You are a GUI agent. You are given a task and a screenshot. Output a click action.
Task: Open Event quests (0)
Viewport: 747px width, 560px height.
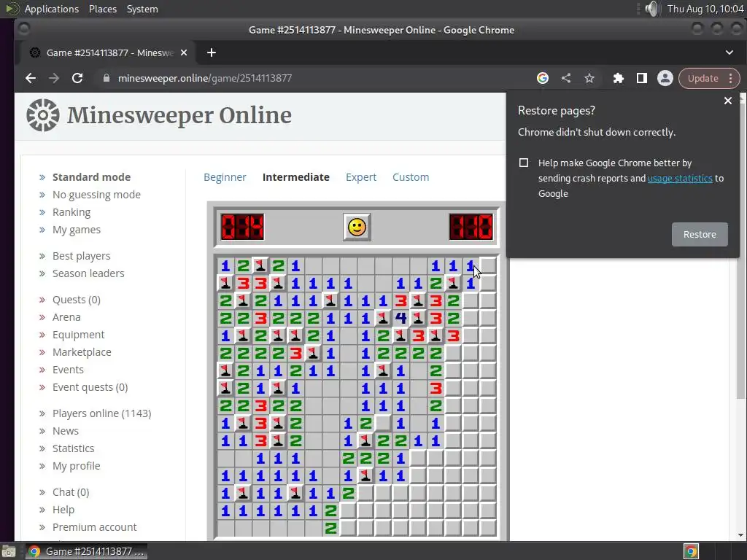coord(90,387)
